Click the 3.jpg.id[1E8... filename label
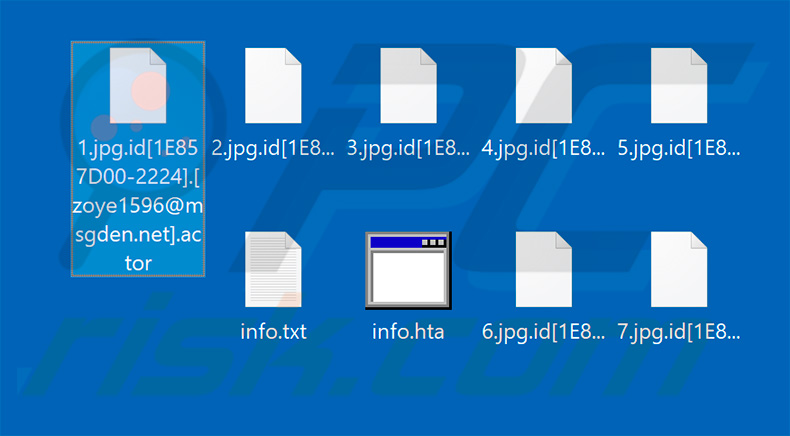The width and height of the screenshot is (790, 436). click(x=408, y=148)
